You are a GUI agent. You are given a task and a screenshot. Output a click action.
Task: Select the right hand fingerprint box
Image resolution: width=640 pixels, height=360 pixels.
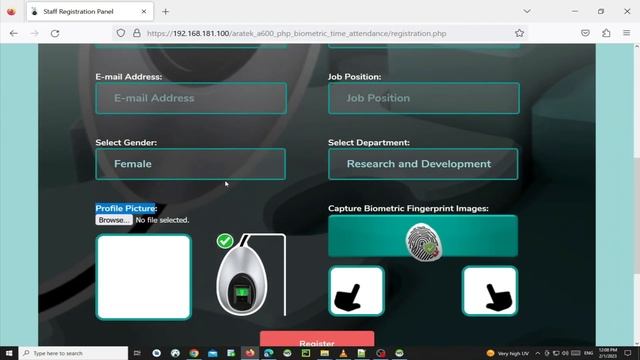coord(490,291)
